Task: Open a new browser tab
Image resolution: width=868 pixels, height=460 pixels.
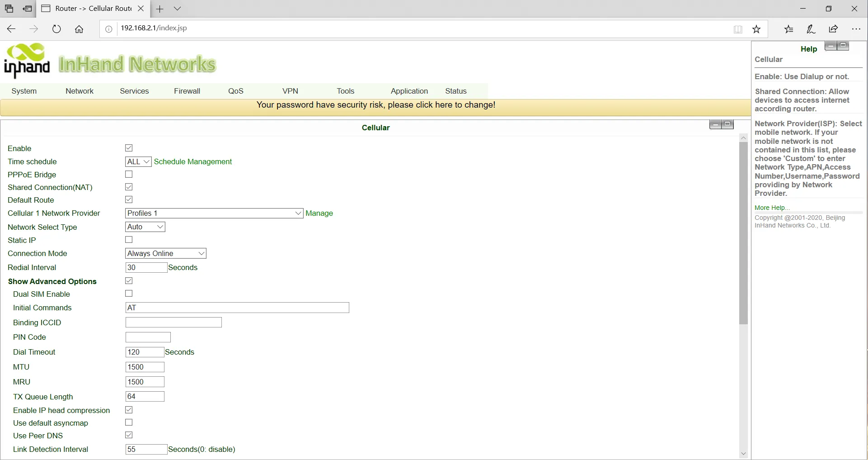Action: [160, 9]
